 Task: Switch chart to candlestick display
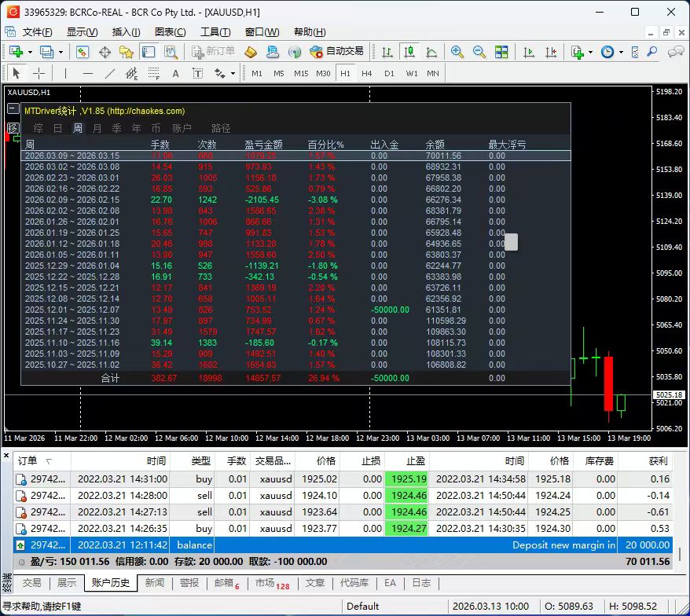[x=409, y=52]
